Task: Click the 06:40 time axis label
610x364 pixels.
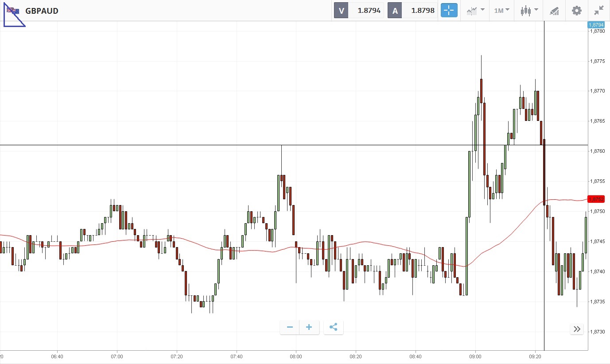Action: click(x=57, y=356)
